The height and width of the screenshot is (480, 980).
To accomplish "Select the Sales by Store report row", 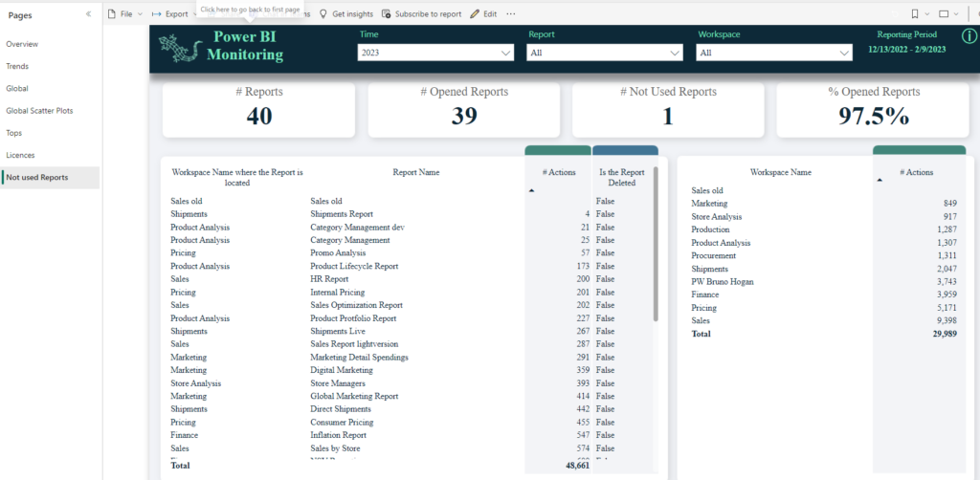I will click(335, 448).
